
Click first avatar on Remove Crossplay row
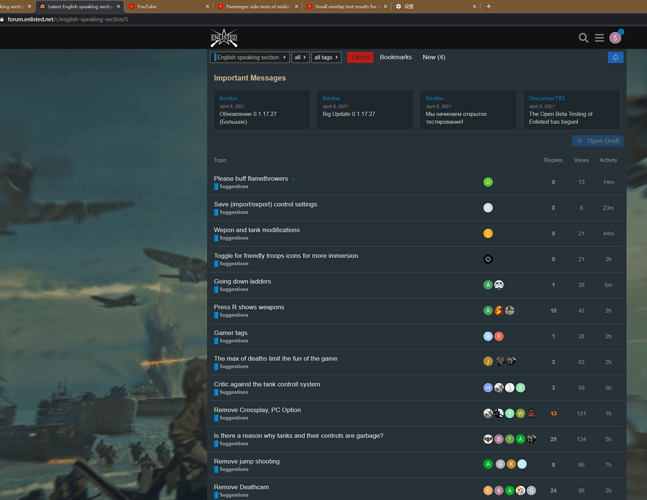click(488, 413)
